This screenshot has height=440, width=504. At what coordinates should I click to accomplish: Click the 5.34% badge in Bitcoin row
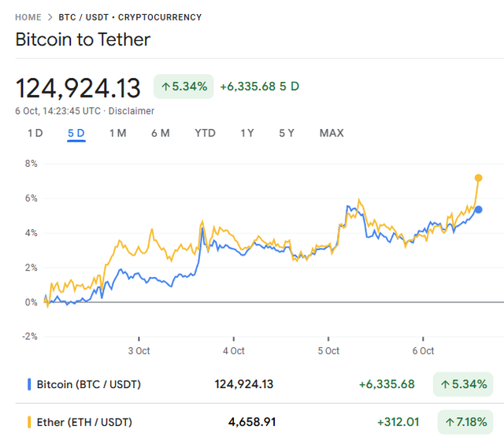click(x=463, y=384)
